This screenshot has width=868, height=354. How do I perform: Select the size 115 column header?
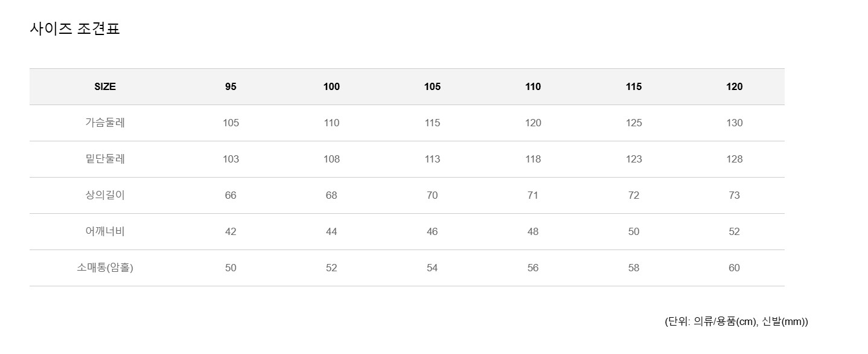633,86
